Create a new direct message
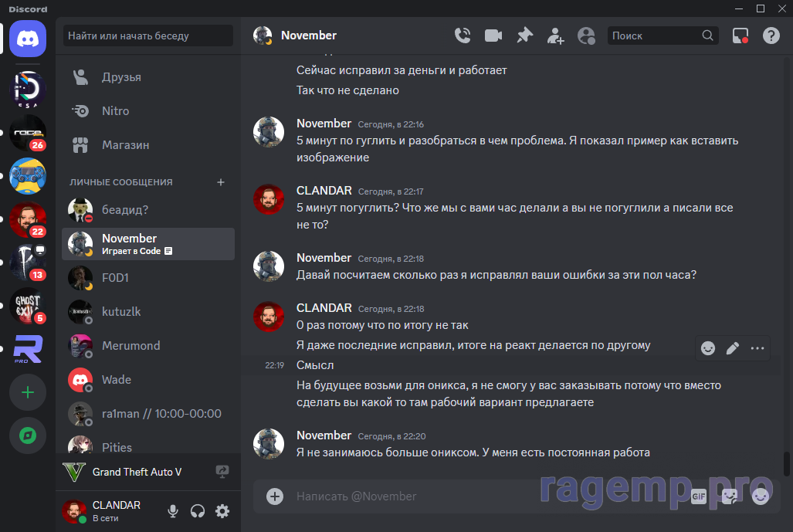 pos(221,182)
